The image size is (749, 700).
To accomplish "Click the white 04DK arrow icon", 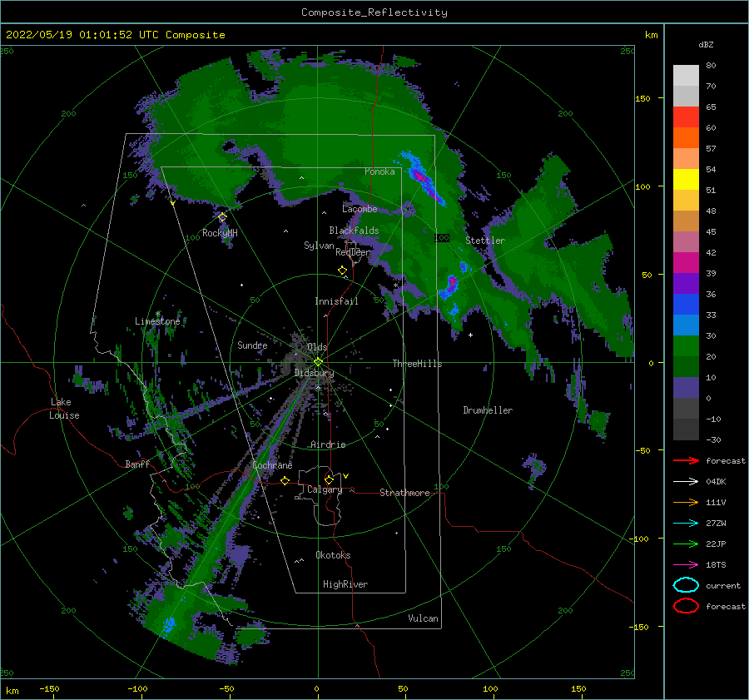I will 686,482.
